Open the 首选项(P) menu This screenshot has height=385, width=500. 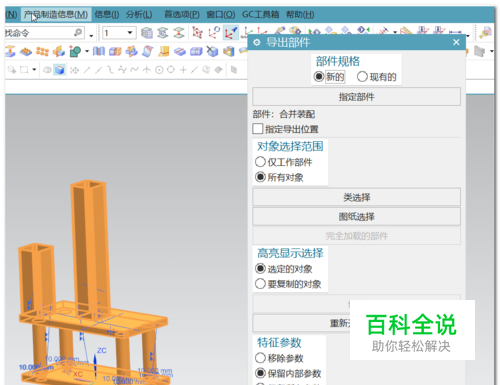(x=182, y=15)
